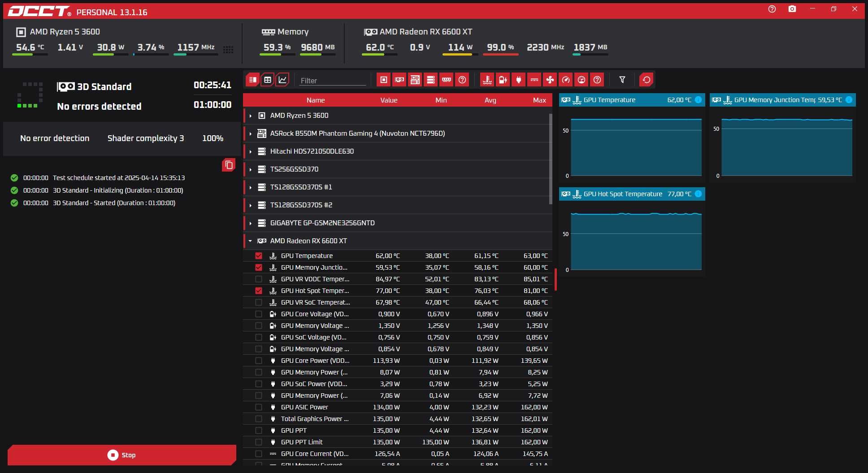868x473 pixels.
Task: Stop the running 3D Standard test
Action: (x=122, y=455)
